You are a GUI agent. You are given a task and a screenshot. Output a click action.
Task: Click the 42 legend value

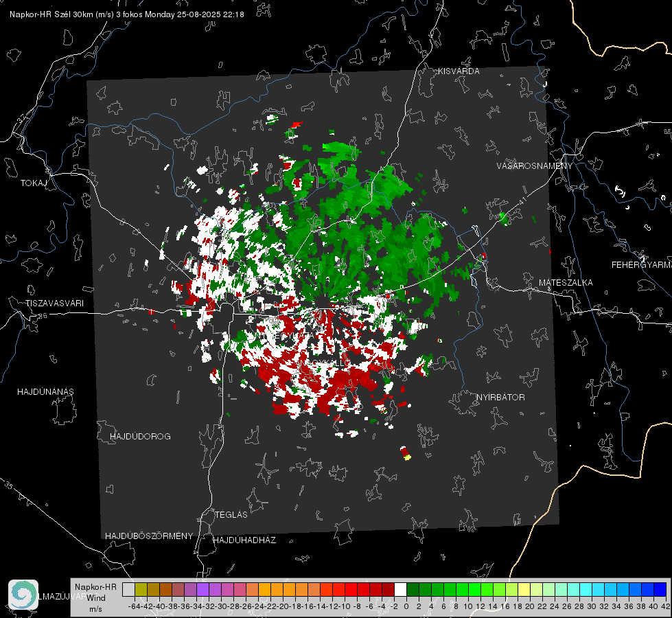pyautogui.click(x=666, y=606)
